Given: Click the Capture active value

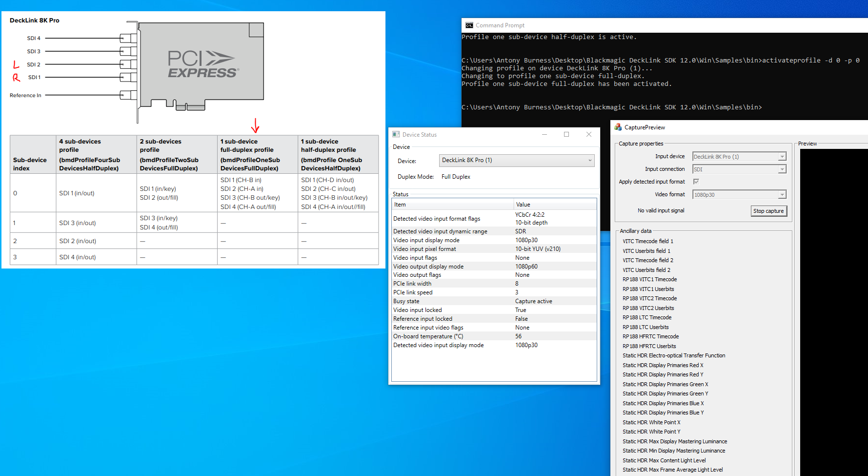Looking at the screenshot, I should (x=534, y=301).
